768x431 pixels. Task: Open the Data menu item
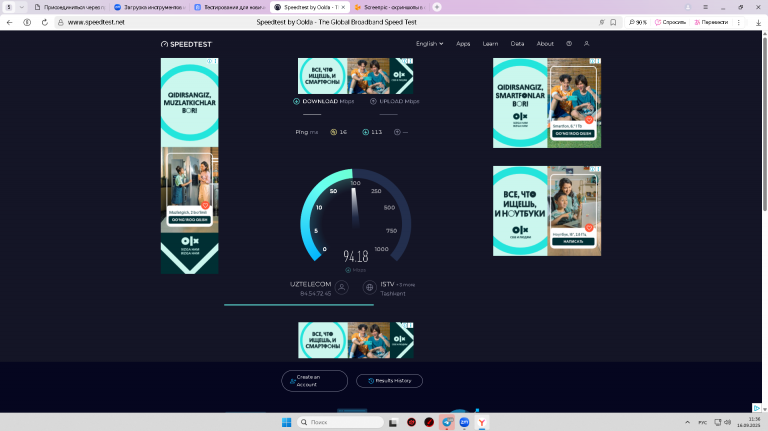click(x=517, y=44)
